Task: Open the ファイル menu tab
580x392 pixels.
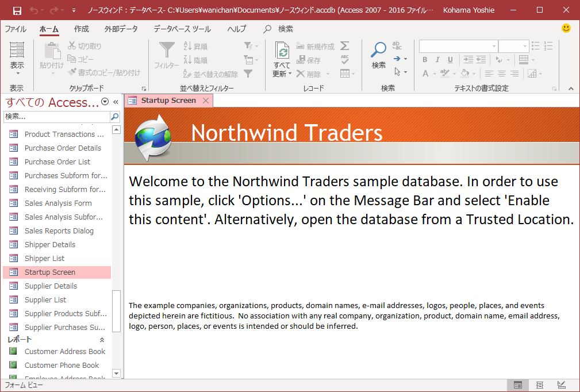Action: [x=15, y=29]
